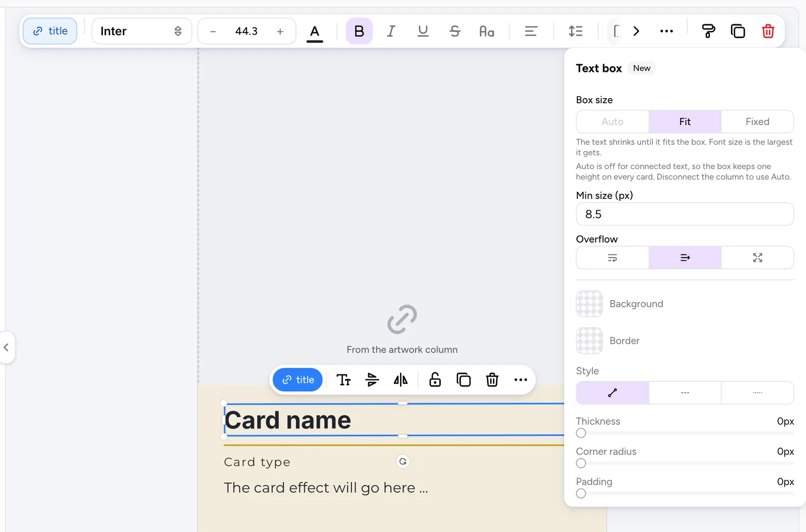The height and width of the screenshot is (532, 806).
Task: Select dotted border style
Action: coord(758,393)
